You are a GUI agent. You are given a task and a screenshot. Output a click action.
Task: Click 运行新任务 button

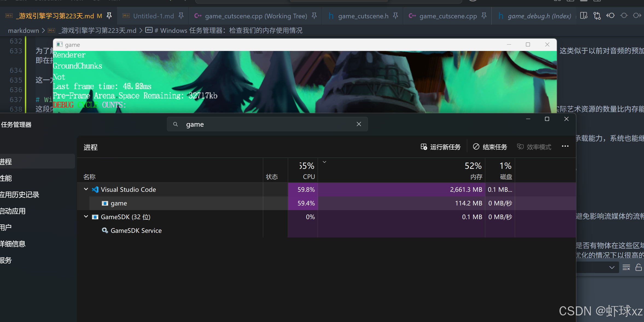(441, 147)
